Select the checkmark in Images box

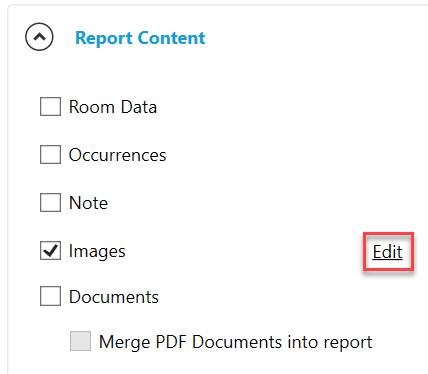[50, 250]
